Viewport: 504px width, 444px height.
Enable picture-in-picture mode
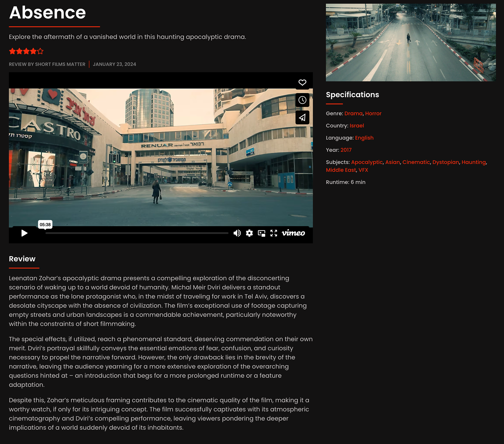point(261,233)
